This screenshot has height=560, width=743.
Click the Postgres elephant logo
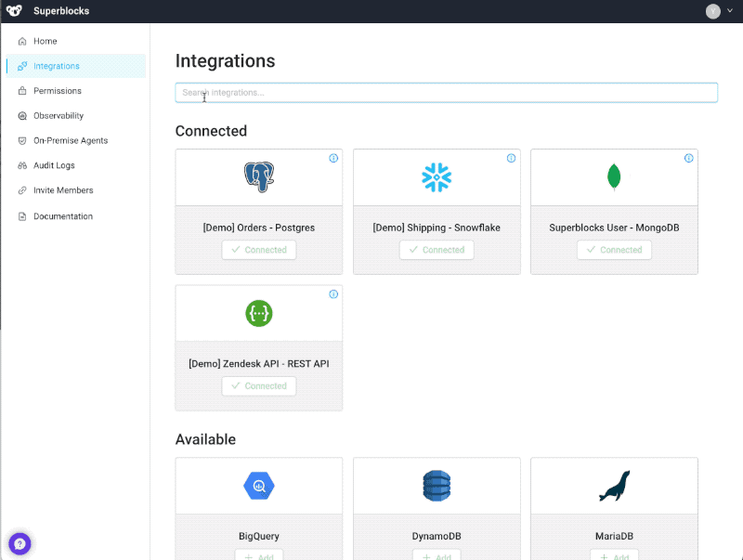pyautogui.click(x=259, y=176)
